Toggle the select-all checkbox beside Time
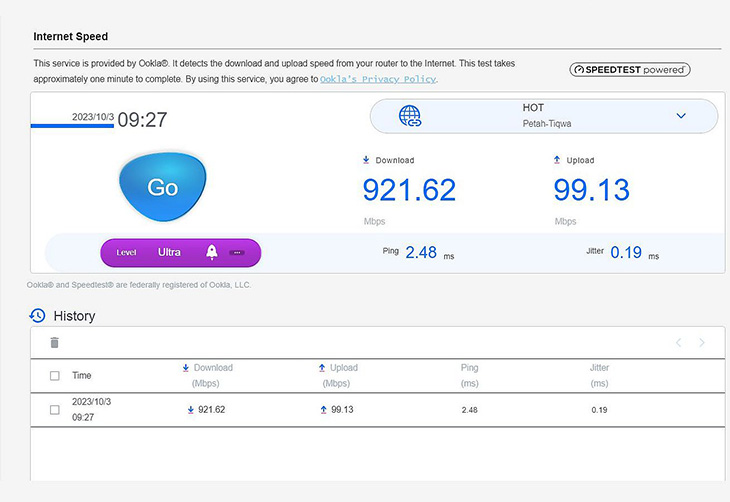Image resolution: width=730 pixels, height=502 pixels. (x=54, y=375)
